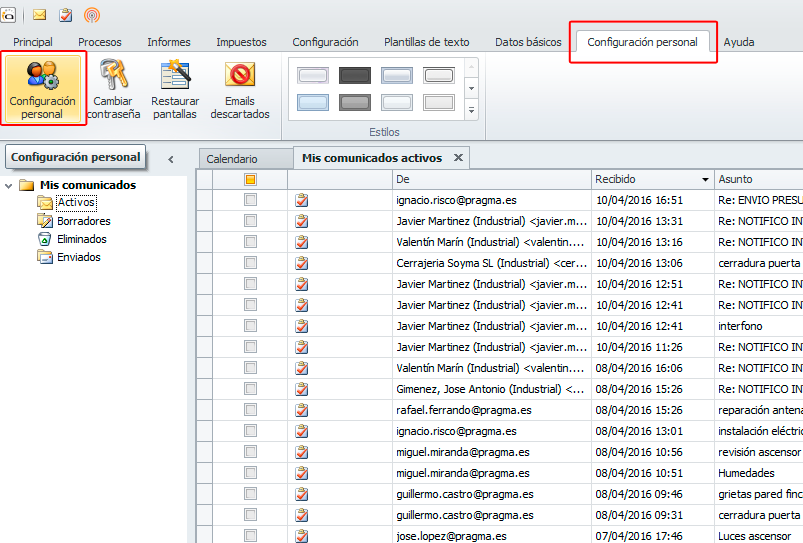Toggle select-all checkbox in table header
Viewport: 803px width, 543px height.
250,179
